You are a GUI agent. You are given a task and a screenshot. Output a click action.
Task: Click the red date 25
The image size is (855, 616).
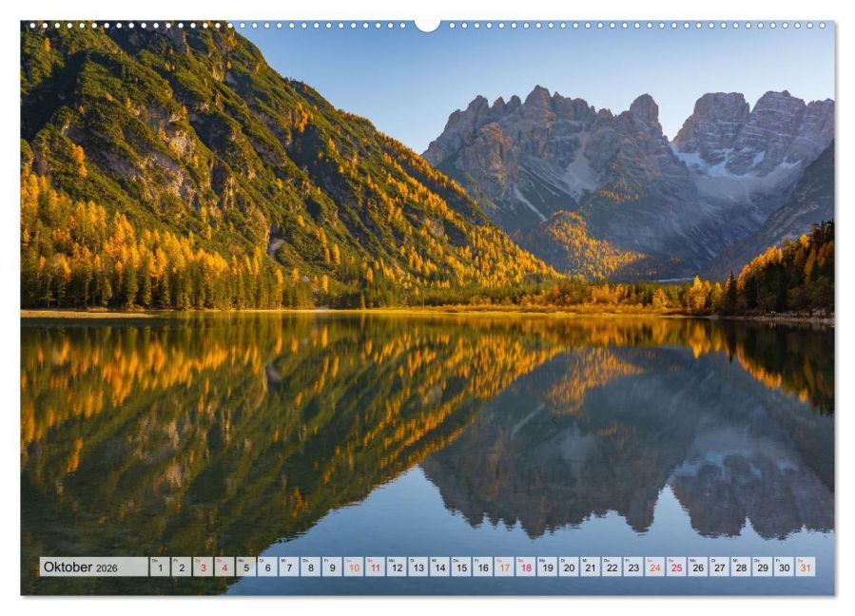click(x=677, y=567)
